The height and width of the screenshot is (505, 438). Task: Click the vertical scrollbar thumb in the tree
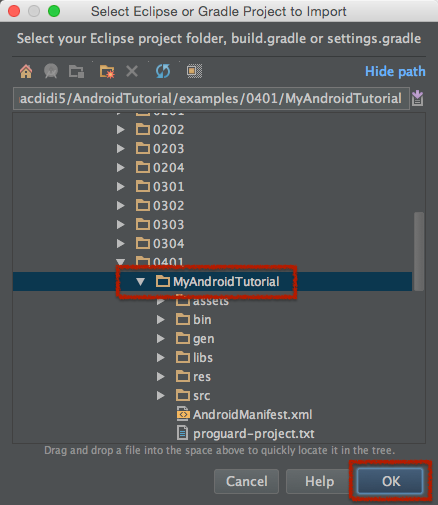pos(419,252)
